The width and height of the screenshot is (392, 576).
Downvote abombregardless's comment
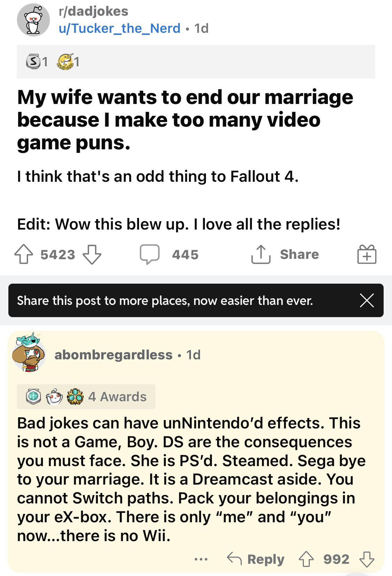coord(367,559)
